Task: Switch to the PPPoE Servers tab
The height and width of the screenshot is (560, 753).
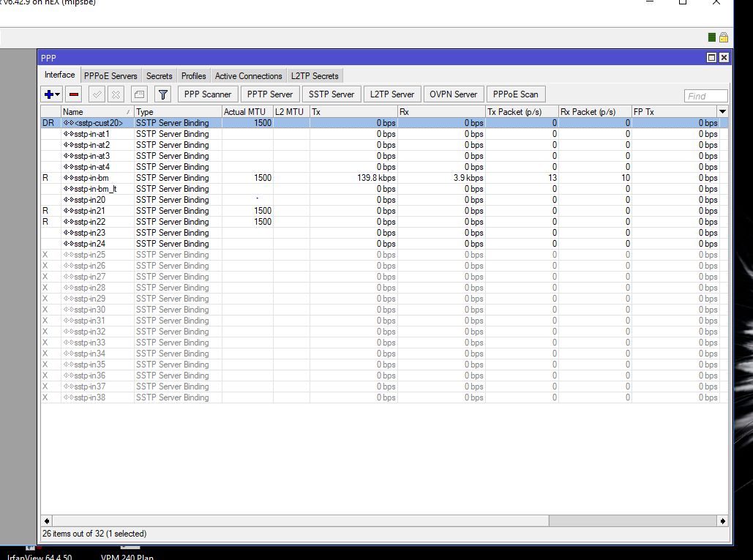Action: [110, 76]
